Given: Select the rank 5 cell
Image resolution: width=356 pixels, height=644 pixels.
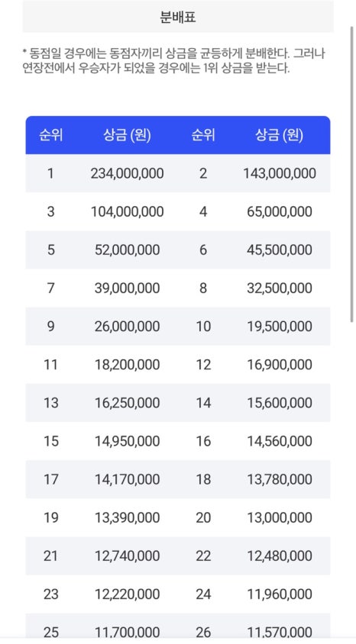Looking at the screenshot, I should [x=50, y=250].
